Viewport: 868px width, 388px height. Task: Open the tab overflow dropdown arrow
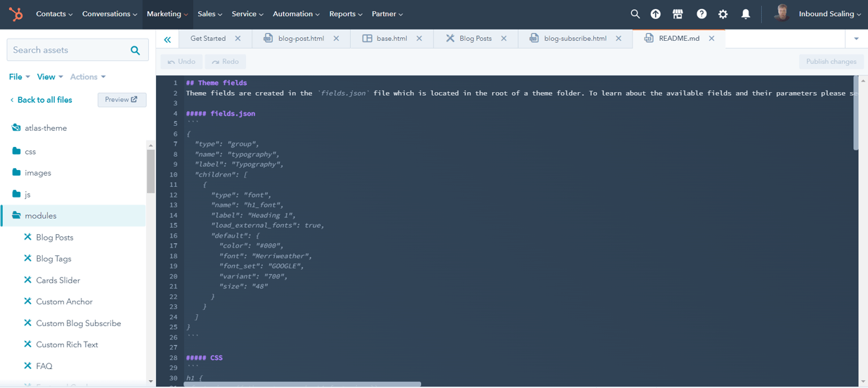tap(856, 39)
